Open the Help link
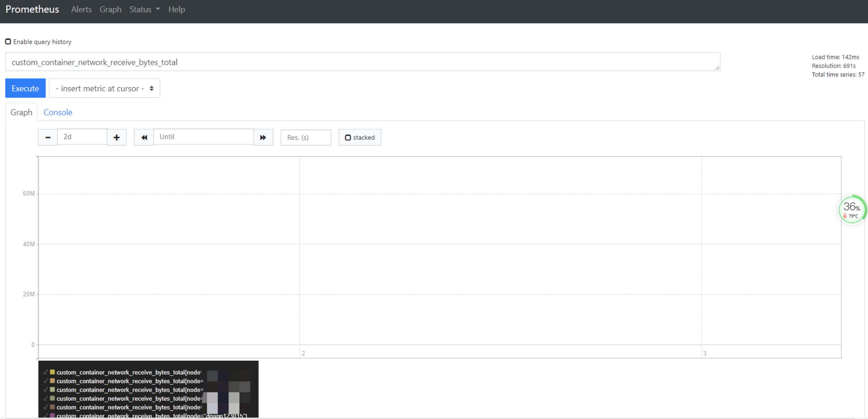 pyautogui.click(x=177, y=10)
